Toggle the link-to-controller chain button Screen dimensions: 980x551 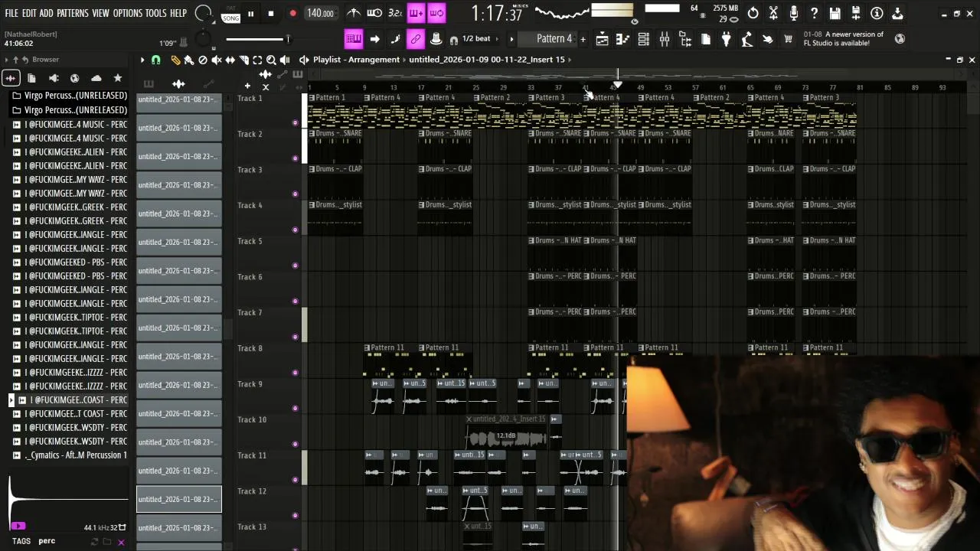[x=416, y=39]
